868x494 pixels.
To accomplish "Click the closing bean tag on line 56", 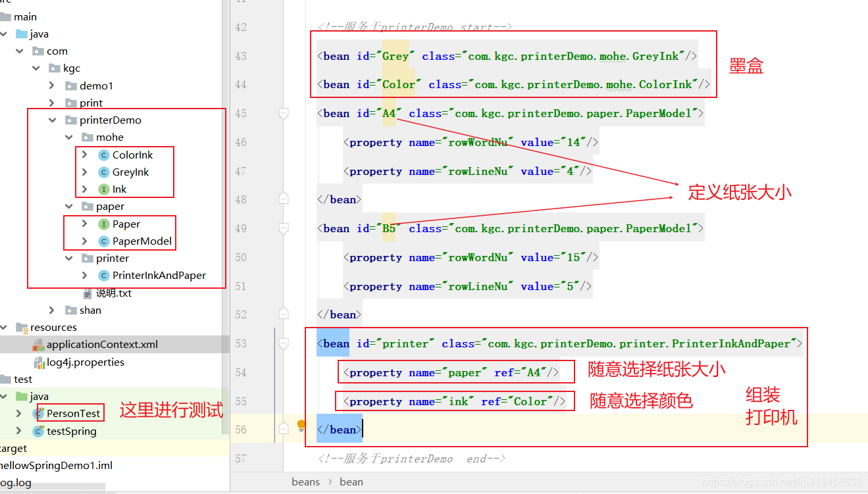I will coord(340,430).
